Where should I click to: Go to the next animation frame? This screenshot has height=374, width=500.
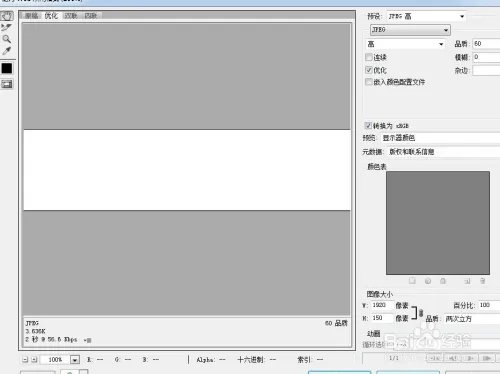click(x=487, y=358)
